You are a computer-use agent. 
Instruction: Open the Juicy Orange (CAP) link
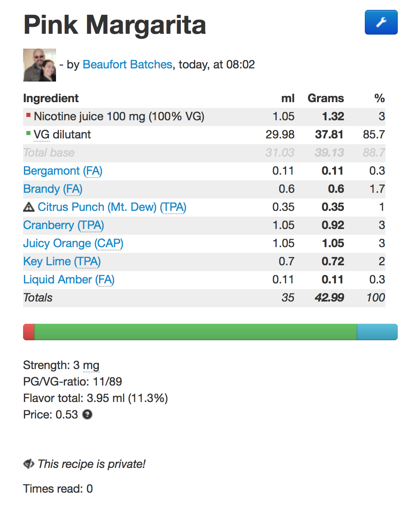73,243
